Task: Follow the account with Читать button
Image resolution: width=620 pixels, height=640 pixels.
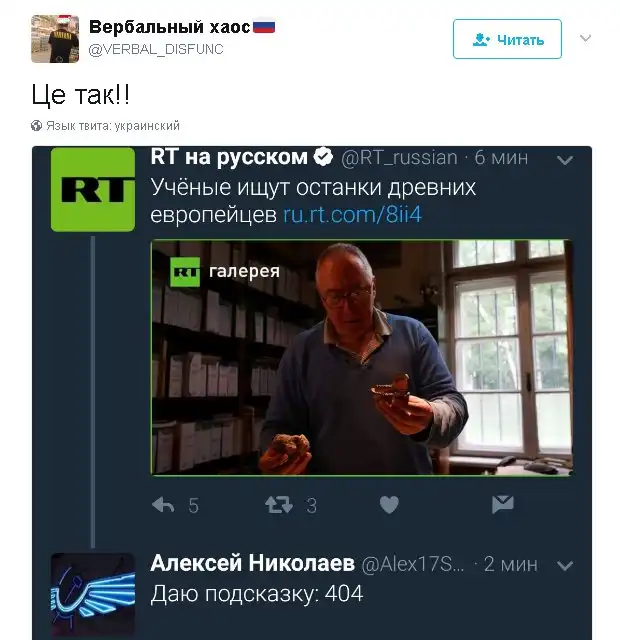Action: 507,39
